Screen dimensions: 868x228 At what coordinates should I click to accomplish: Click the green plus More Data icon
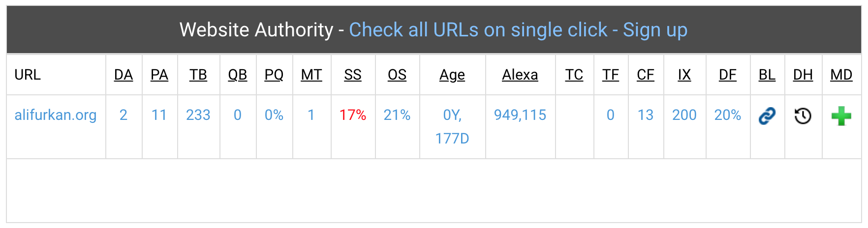841,116
